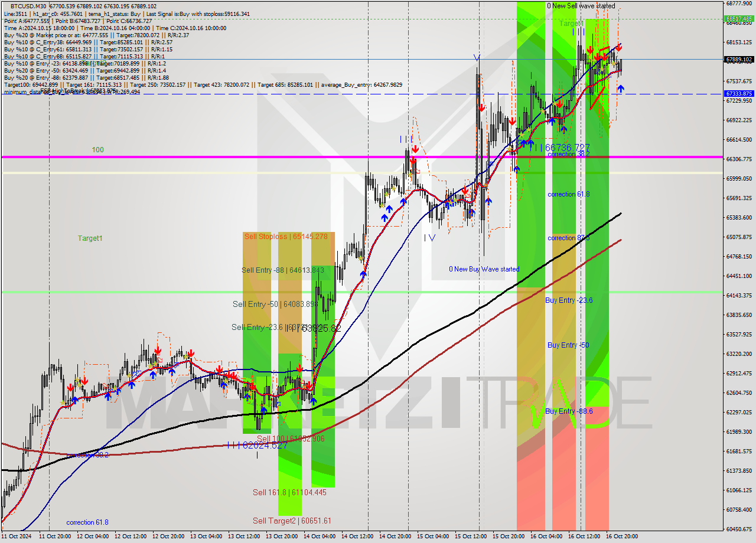756x543 pixels.
Task: Select the light green horizontal level line
Action: (361, 292)
